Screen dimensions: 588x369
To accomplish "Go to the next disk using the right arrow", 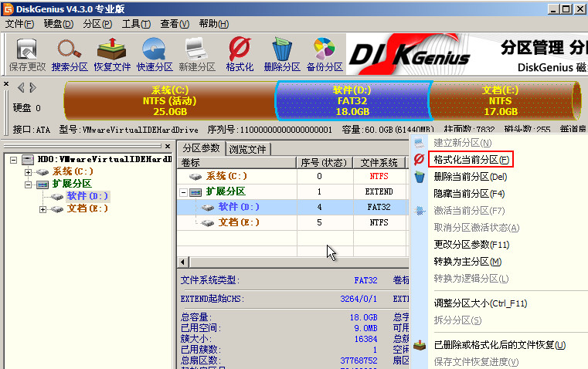I will (x=33, y=88).
